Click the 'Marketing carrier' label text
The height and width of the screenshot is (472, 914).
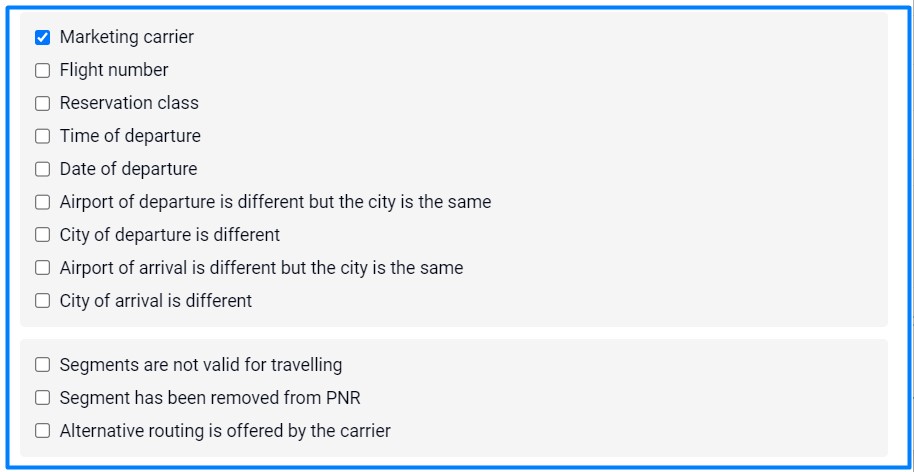tap(127, 37)
